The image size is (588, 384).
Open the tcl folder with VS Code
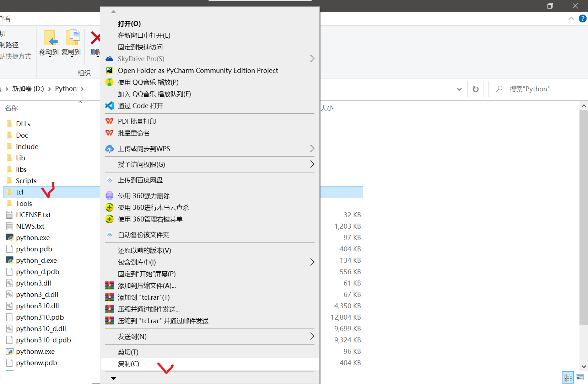point(140,106)
